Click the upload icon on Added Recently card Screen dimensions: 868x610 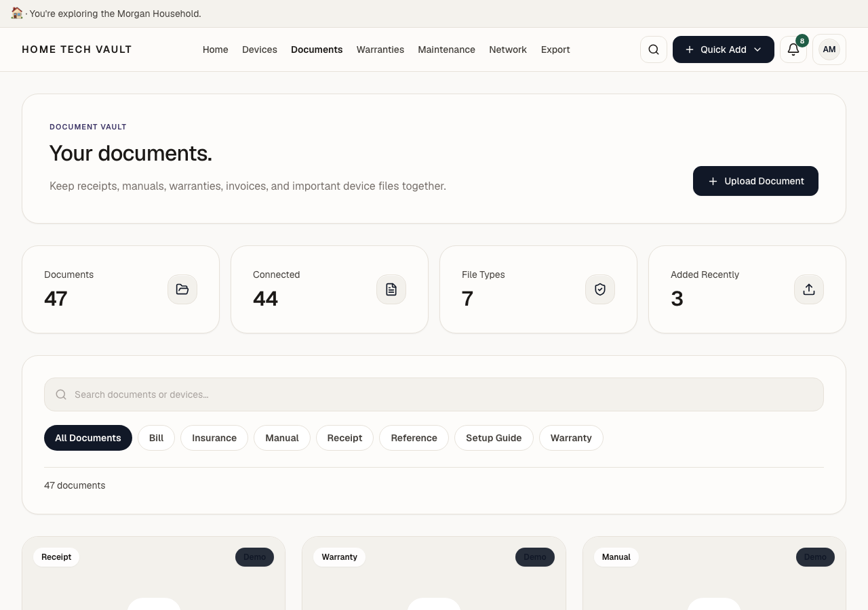pos(809,289)
